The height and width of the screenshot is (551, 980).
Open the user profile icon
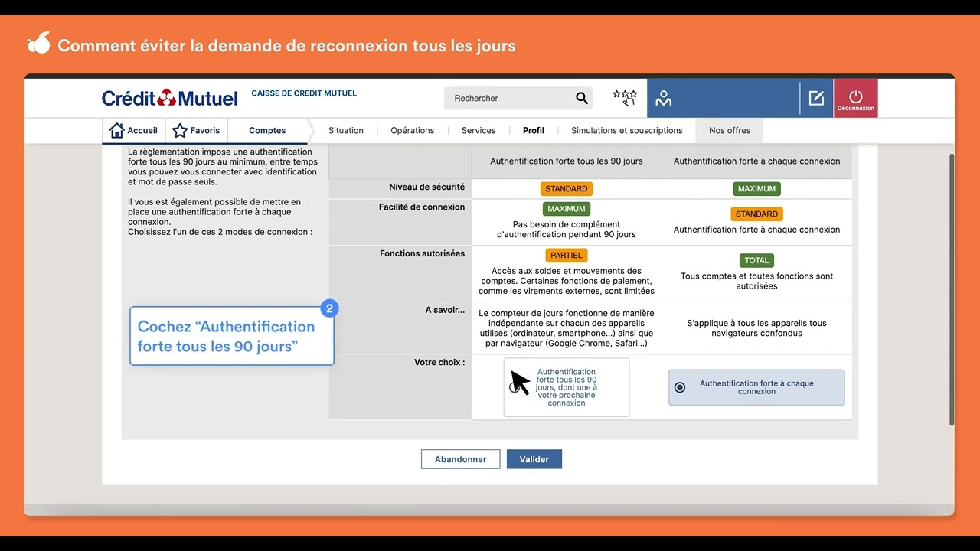[x=664, y=98]
